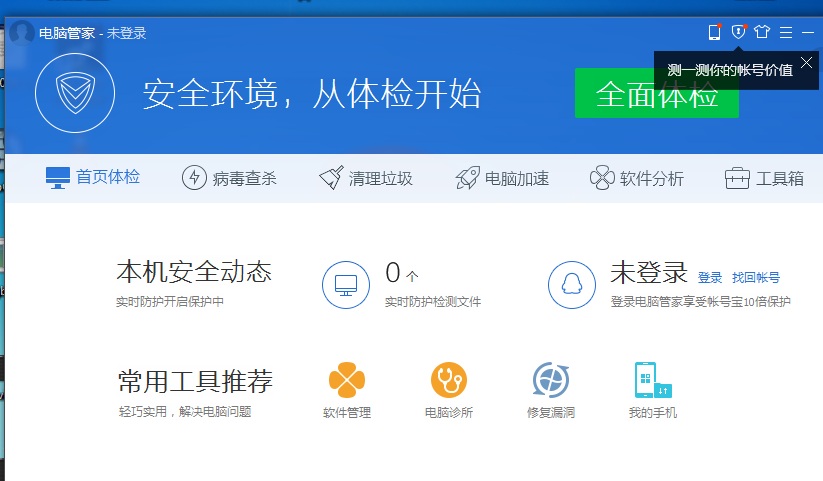The height and width of the screenshot is (481, 823).
Task: Select the 首页体检 tab
Action: [93, 177]
